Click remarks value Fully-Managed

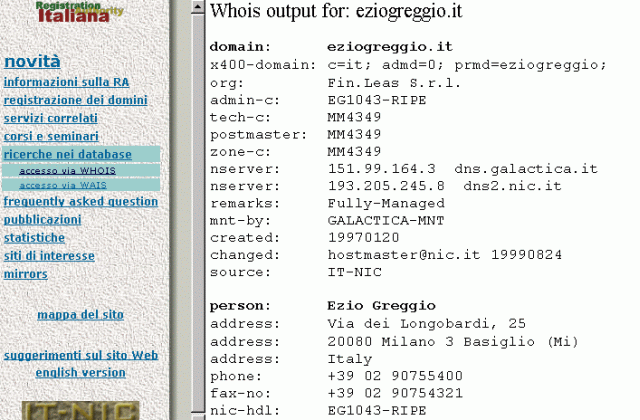[386, 203]
